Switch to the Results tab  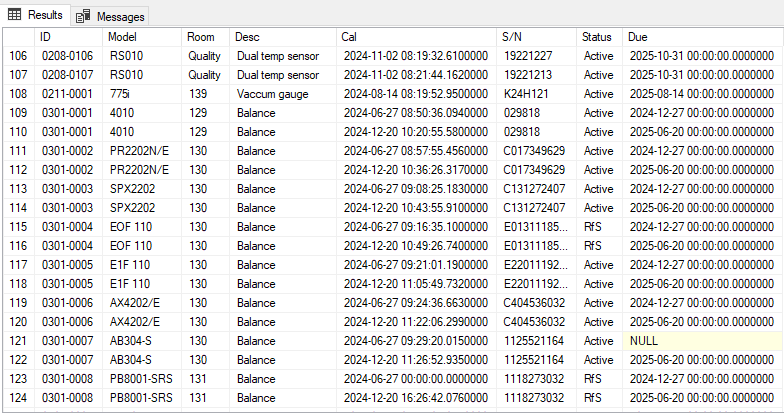point(36,15)
